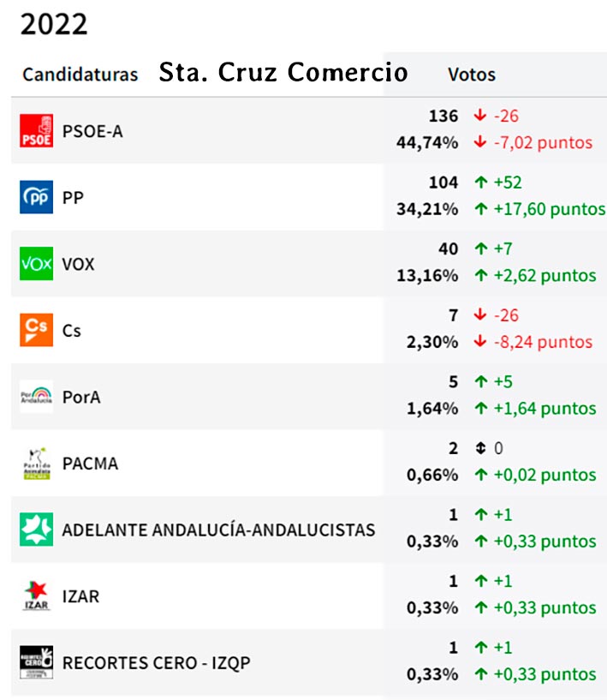Click the Sta. Cruz Comercio title
This screenshot has height=700, width=607.
point(283,73)
